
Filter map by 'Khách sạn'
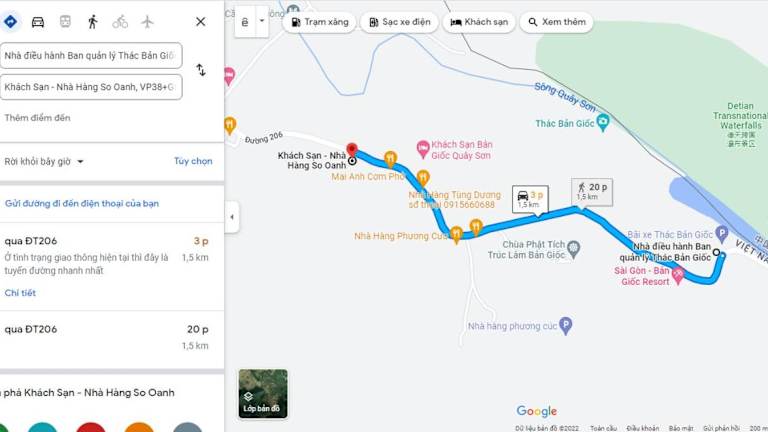479,22
